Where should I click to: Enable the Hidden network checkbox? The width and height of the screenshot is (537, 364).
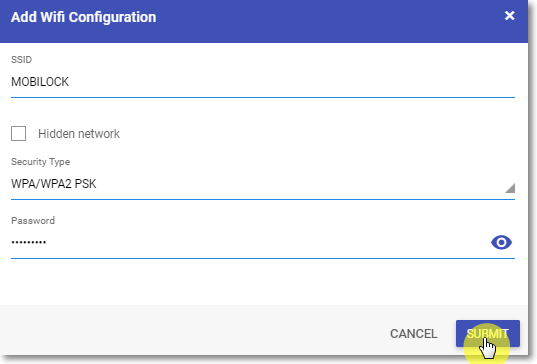pos(18,134)
